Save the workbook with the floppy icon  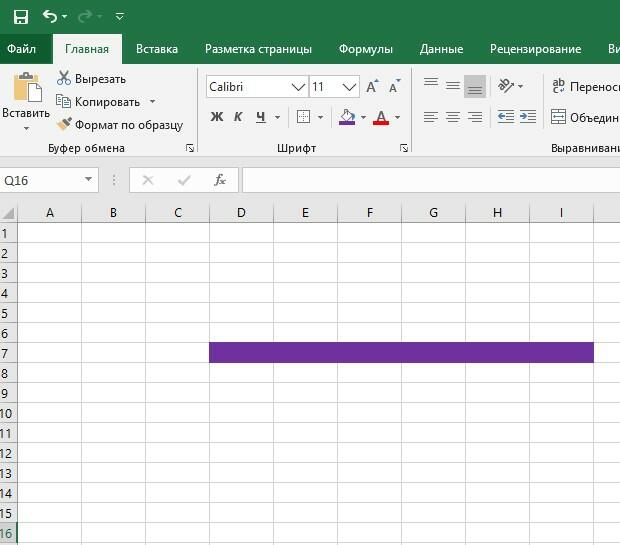(21, 17)
